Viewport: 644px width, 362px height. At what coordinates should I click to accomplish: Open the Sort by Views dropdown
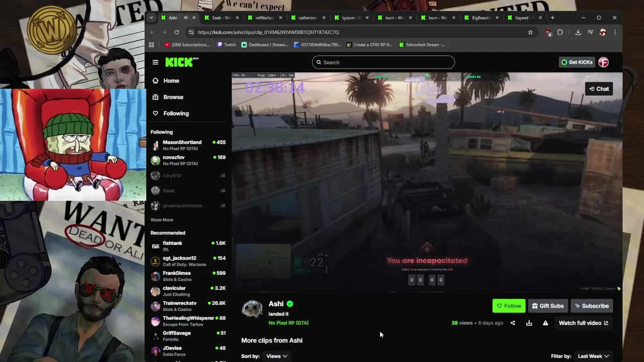(277, 356)
